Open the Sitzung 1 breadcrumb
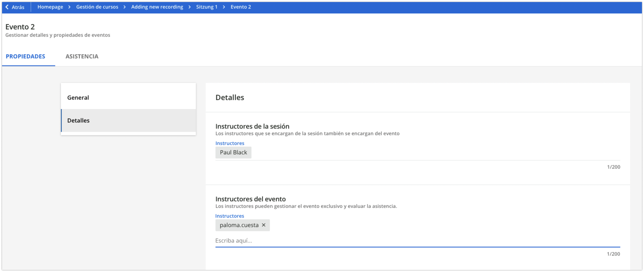The width and height of the screenshot is (644, 272). tap(206, 7)
